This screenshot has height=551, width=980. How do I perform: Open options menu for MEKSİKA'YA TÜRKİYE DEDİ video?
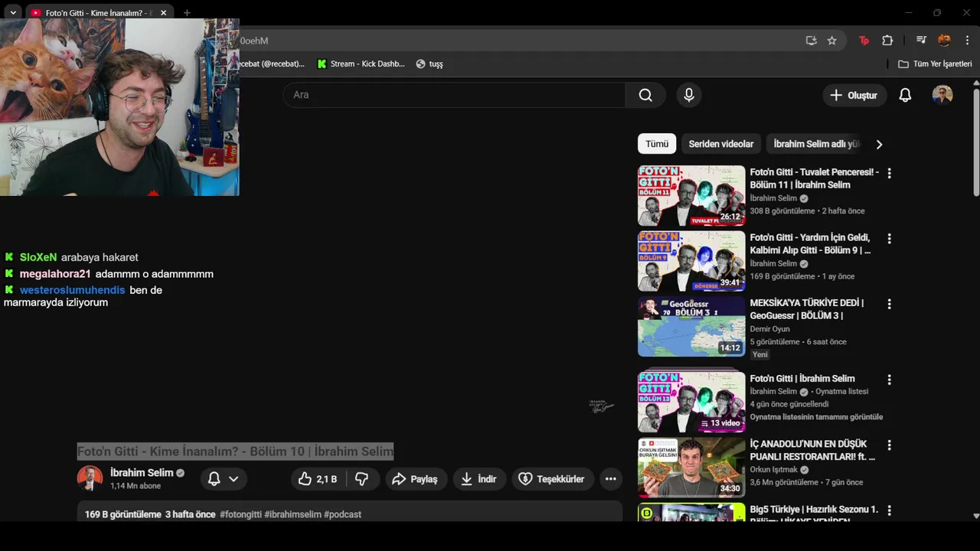(889, 304)
